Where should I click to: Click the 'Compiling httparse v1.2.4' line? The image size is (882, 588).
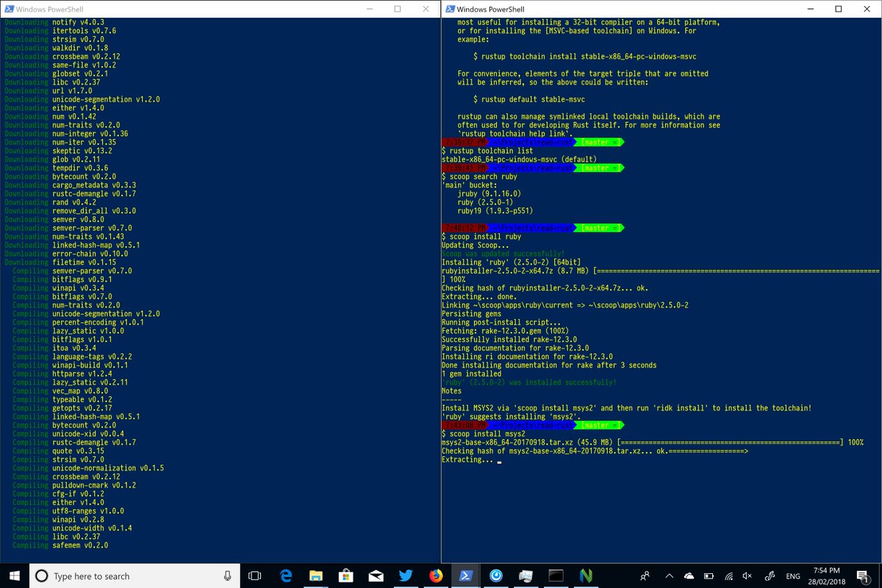(64, 373)
